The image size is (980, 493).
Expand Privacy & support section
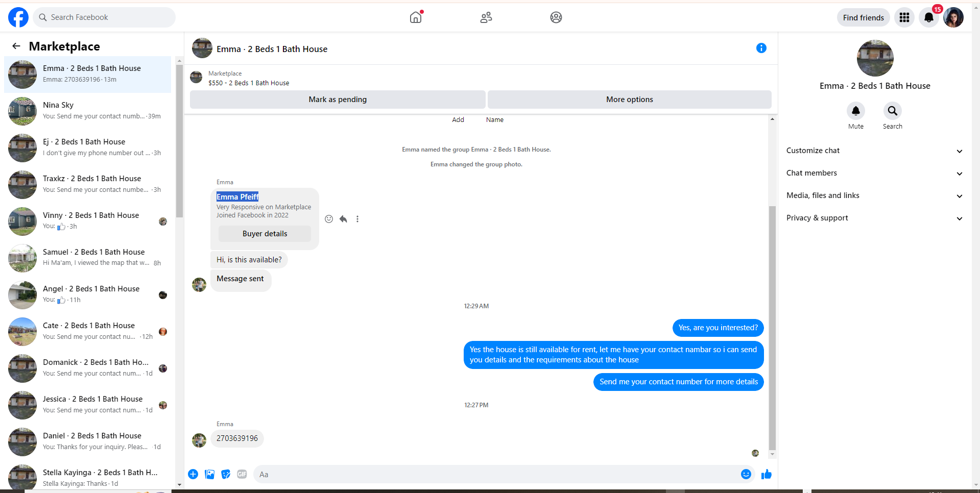[874, 218]
